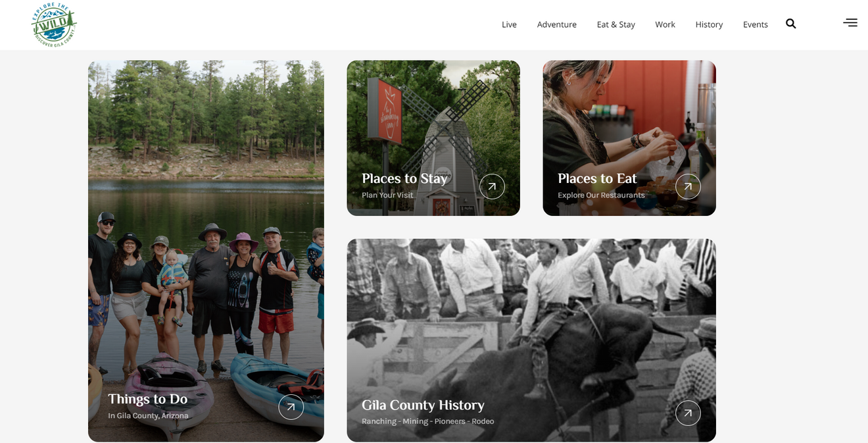
Task: Select Eat & Stay in navigation
Action: pyautogui.click(x=615, y=24)
